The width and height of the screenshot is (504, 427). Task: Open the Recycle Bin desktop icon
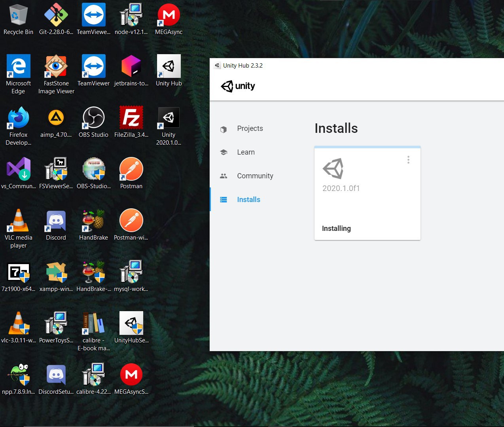point(18,19)
